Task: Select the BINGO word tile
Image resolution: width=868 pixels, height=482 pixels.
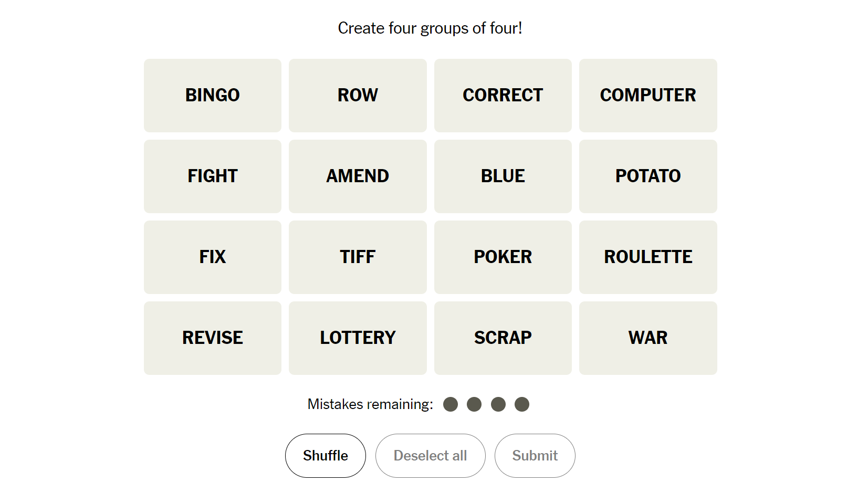Action: pos(213,96)
